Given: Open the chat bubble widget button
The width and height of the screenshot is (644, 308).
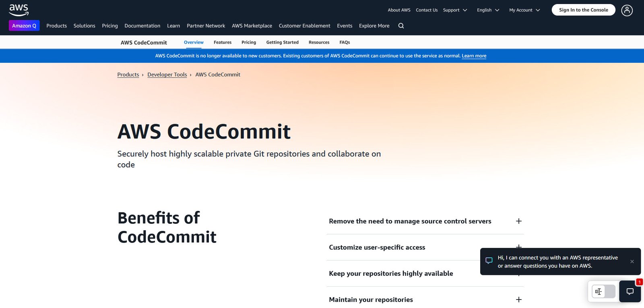Looking at the screenshot, I should coord(630,291).
